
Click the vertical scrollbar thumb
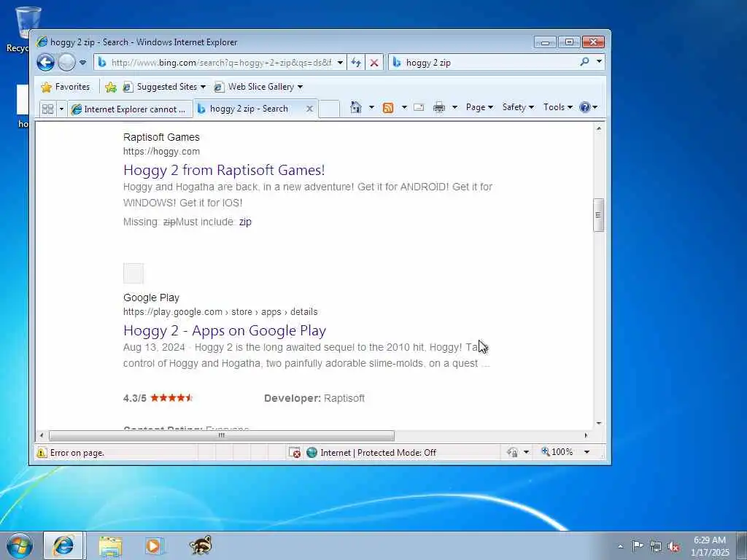click(598, 215)
